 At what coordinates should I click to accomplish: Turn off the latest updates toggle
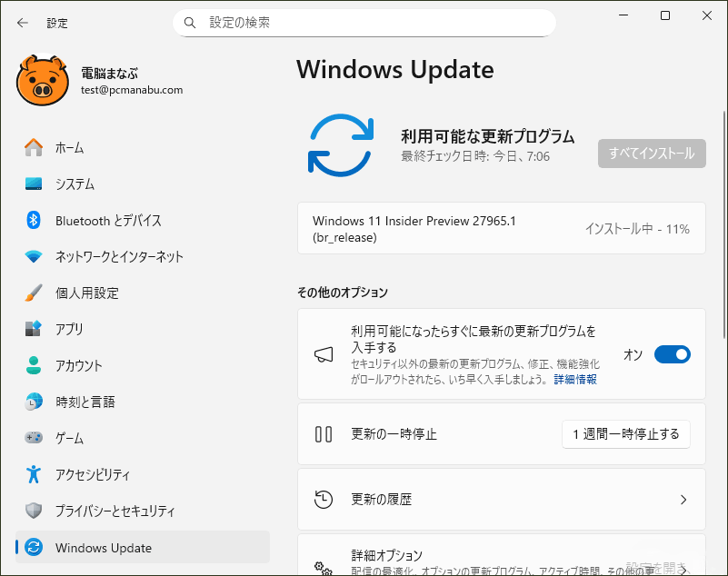[x=672, y=354]
